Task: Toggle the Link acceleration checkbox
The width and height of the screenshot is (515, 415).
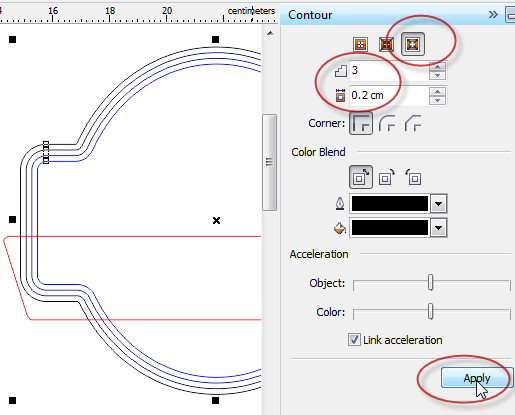Action: pyautogui.click(x=354, y=340)
